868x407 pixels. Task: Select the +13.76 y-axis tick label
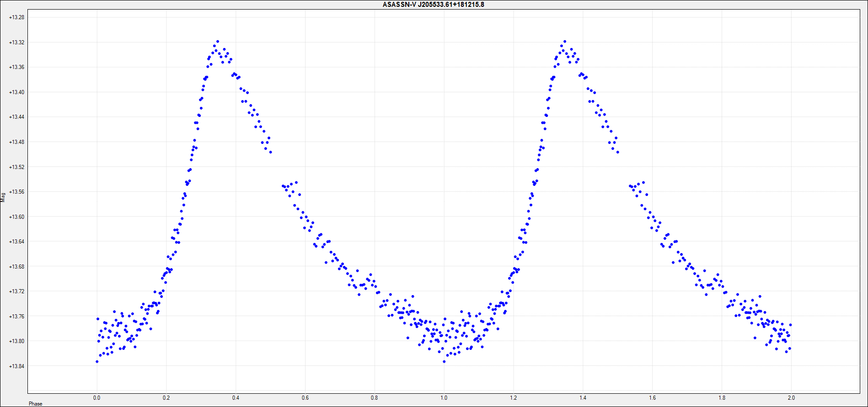(17, 317)
